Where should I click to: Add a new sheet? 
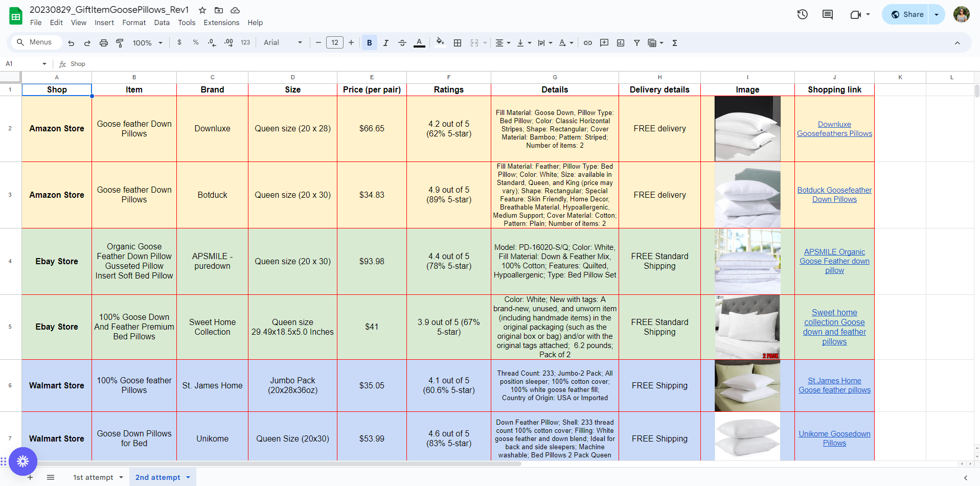(x=30, y=477)
